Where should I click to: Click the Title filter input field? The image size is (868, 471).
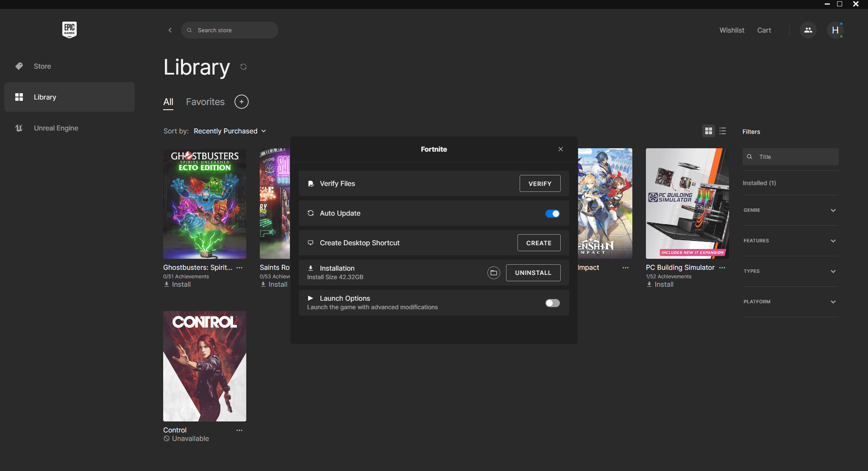[x=790, y=156]
